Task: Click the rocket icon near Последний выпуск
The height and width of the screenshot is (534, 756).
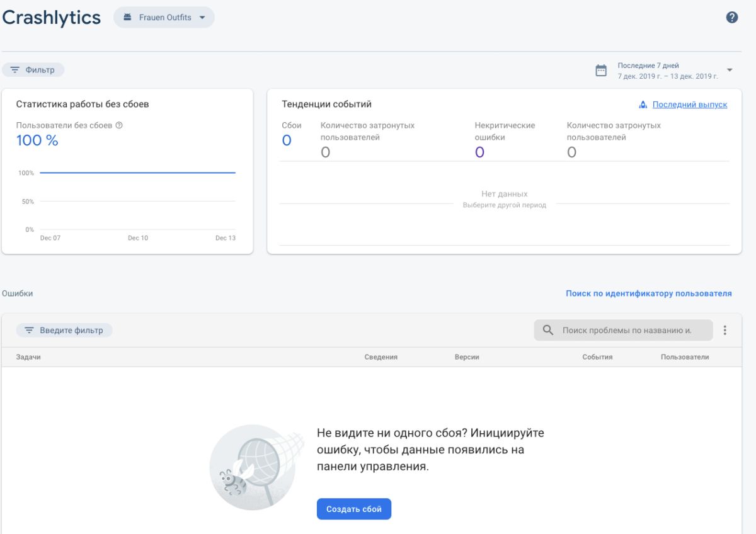Action: pos(643,105)
